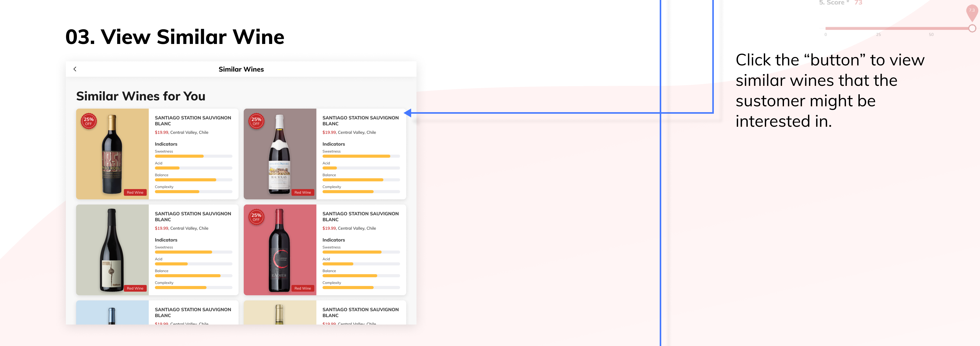Select Red Wine tag on grey-background bottle
The height and width of the screenshot is (346, 980).
pyautogui.click(x=135, y=289)
